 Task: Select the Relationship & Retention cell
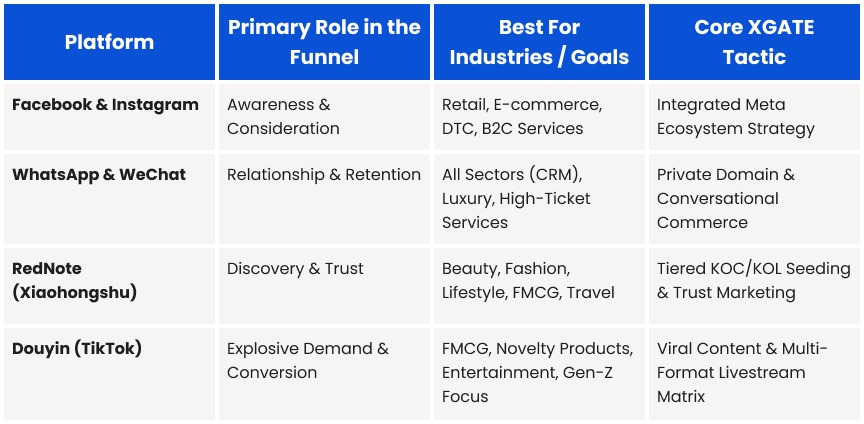pos(324,175)
